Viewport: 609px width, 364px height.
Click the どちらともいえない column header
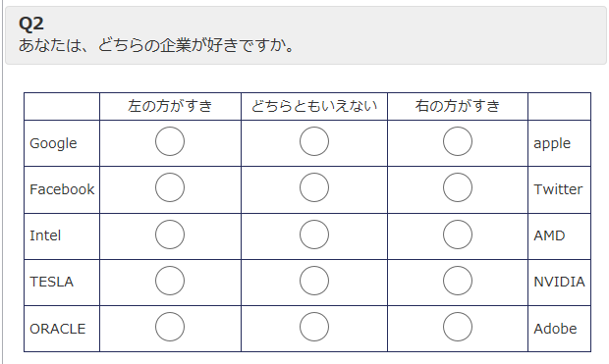(314, 106)
